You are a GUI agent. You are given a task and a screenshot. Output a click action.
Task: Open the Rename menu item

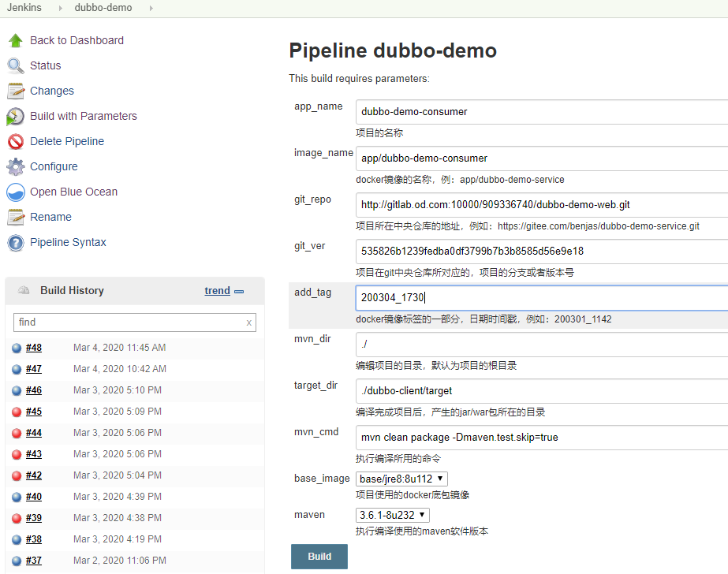(x=50, y=217)
